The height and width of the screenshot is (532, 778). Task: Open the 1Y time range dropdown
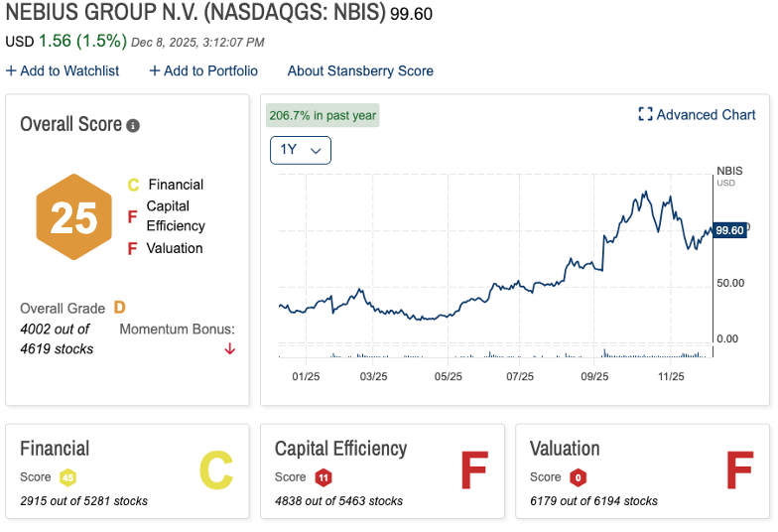pyautogui.click(x=300, y=150)
